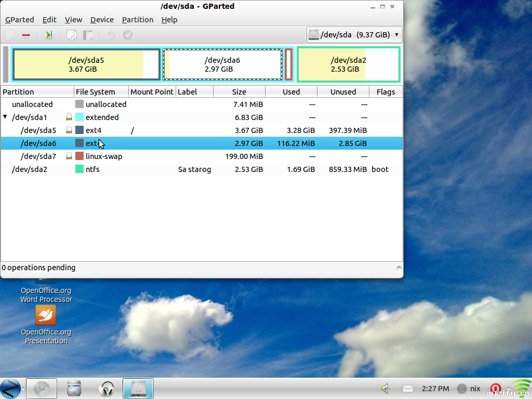The height and width of the screenshot is (399, 532).
Task: Click the Apply all operations checkmark icon
Action: [128, 35]
